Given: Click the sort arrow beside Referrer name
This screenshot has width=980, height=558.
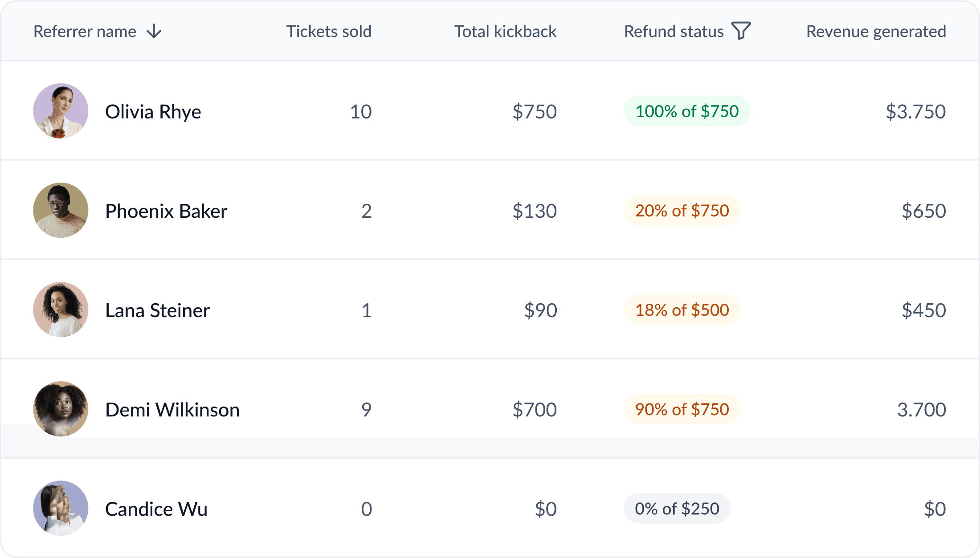Looking at the screenshot, I should [x=154, y=32].
